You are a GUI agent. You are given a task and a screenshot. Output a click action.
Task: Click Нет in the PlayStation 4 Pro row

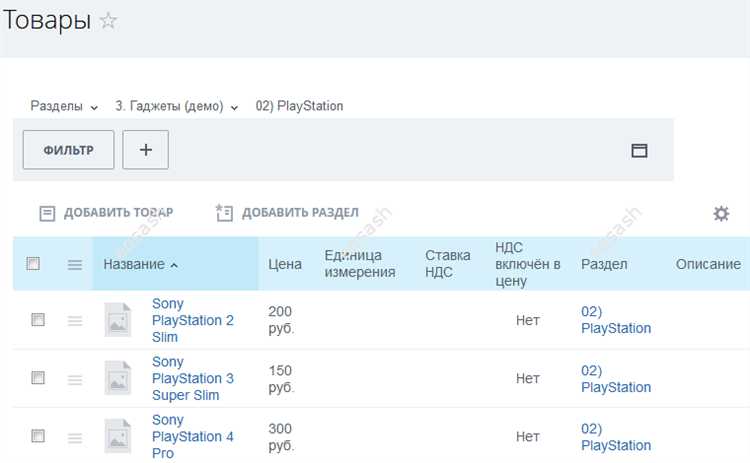(x=528, y=436)
